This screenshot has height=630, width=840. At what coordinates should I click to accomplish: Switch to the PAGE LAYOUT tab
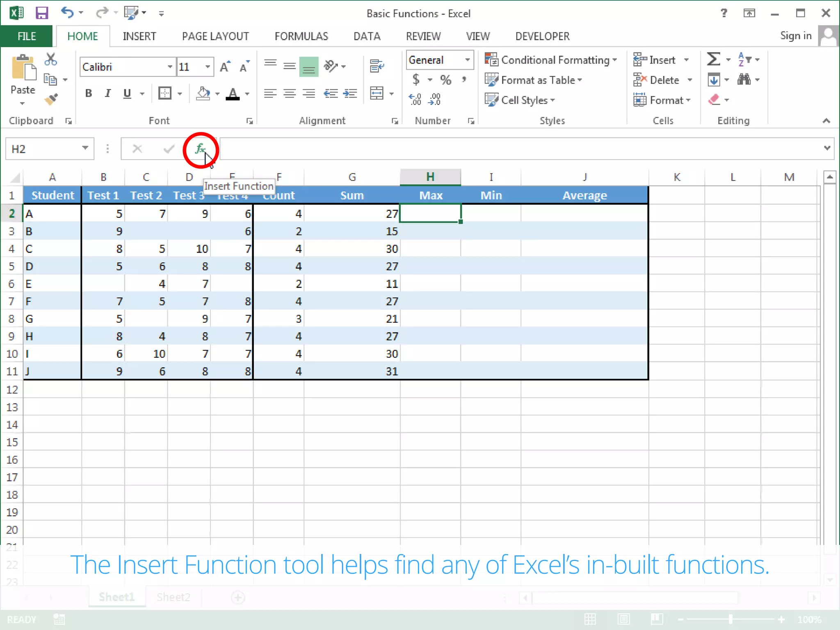point(215,36)
